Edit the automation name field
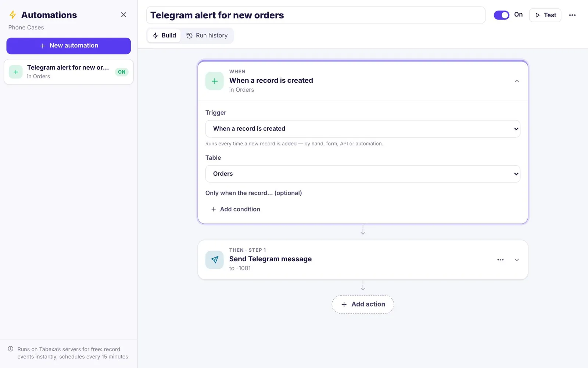The image size is (588, 368). 316,15
